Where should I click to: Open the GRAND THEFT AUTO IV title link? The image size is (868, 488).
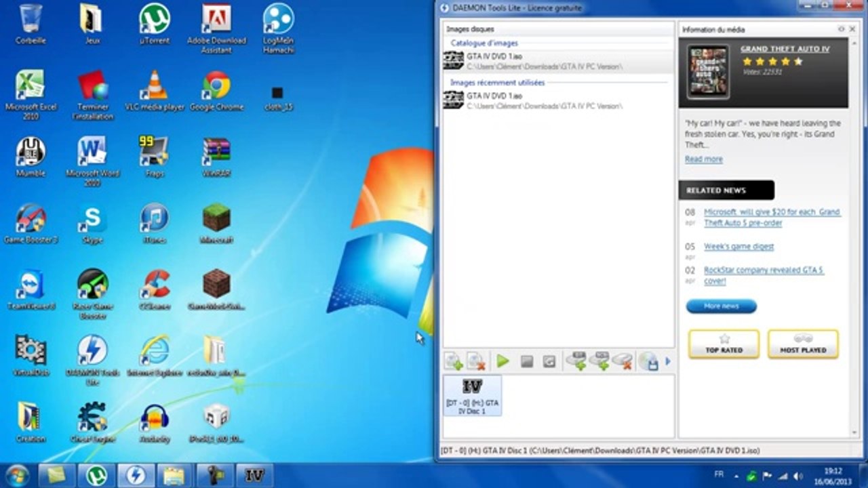pos(785,49)
